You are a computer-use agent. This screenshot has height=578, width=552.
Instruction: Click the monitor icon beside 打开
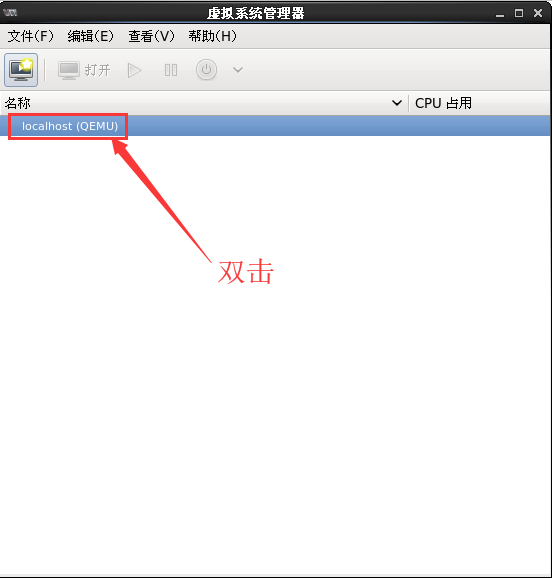[69, 70]
